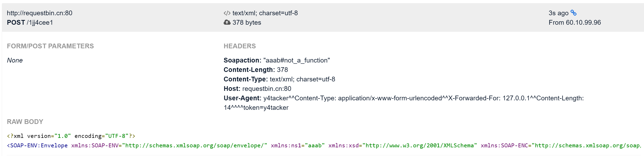Click the 'None' form parameters text
The width and height of the screenshot is (644, 156).
(x=15, y=60)
